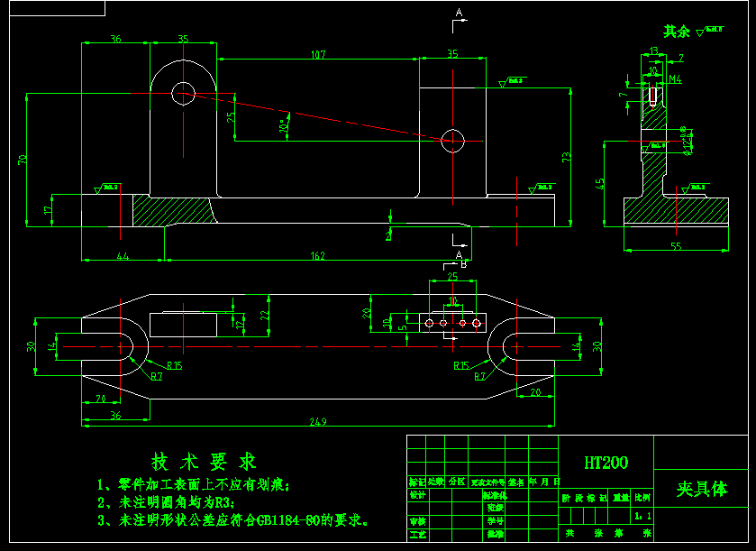Click the B section marker label
This screenshot has width=756, height=551.
point(463,264)
